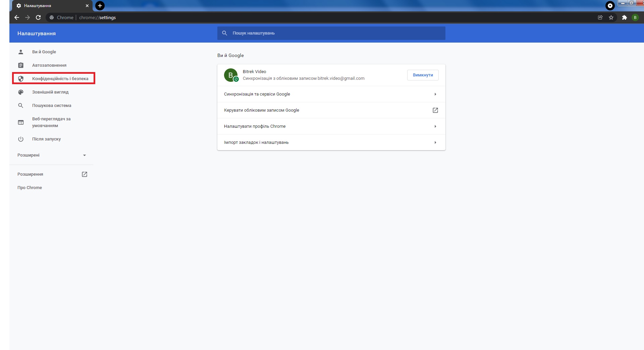Select Конфіденційність і безпека in sidebar
The image size is (644, 350).
click(x=60, y=79)
